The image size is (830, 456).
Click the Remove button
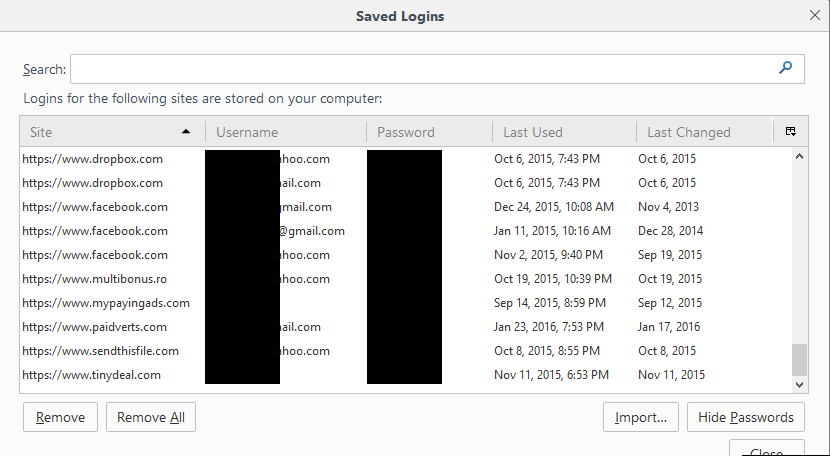point(60,417)
